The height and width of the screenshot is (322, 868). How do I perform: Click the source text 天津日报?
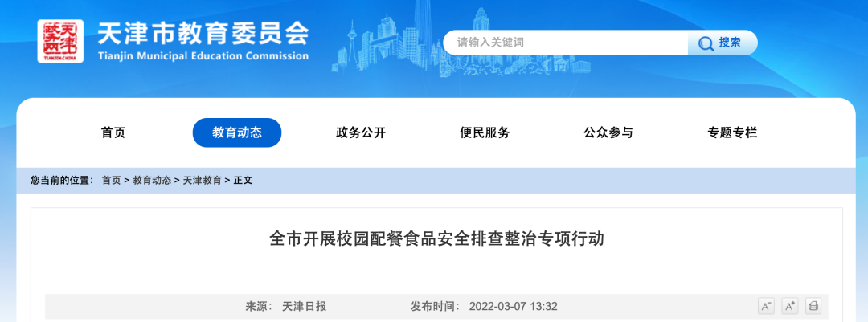[x=305, y=306]
